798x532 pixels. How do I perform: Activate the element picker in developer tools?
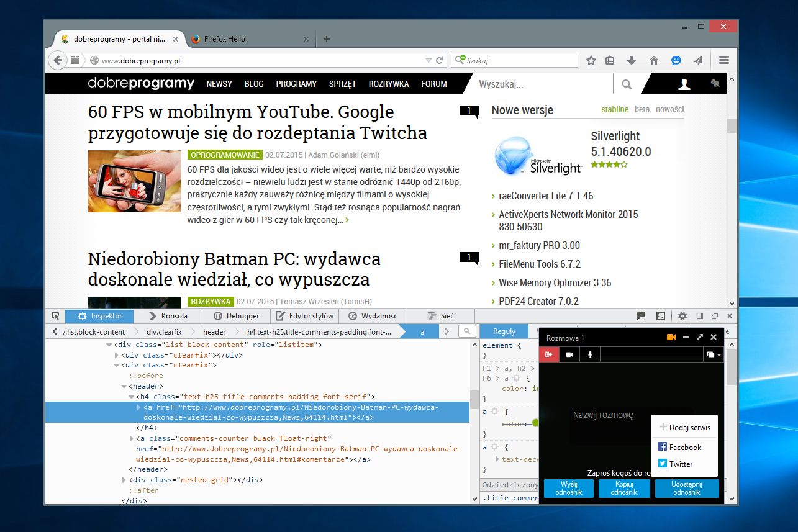(55, 316)
